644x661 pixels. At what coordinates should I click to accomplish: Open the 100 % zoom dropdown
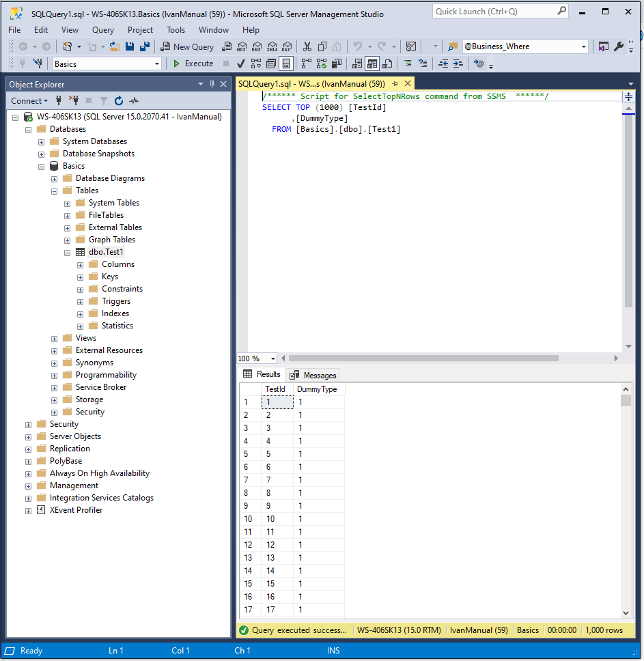pos(273,358)
